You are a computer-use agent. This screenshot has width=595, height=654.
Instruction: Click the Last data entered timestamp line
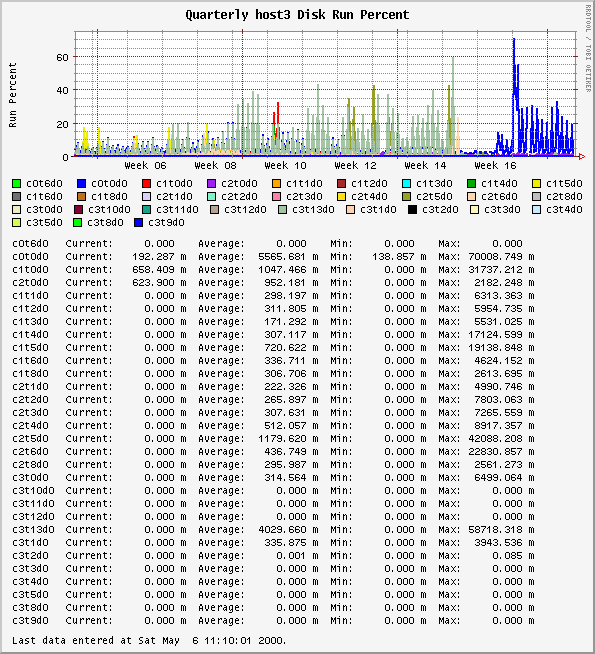pyautogui.click(x=149, y=640)
